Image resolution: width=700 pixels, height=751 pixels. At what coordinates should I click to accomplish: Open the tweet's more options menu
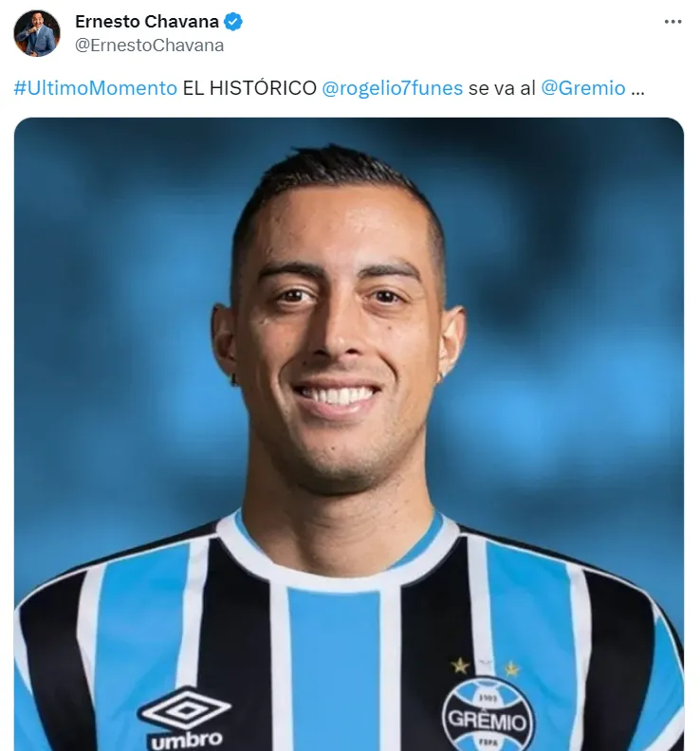672,22
